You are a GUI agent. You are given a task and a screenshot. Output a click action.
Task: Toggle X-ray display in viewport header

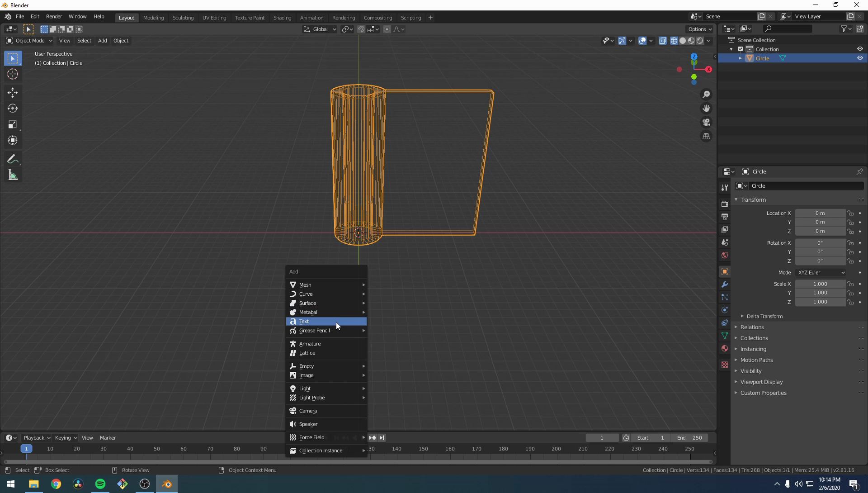click(663, 41)
